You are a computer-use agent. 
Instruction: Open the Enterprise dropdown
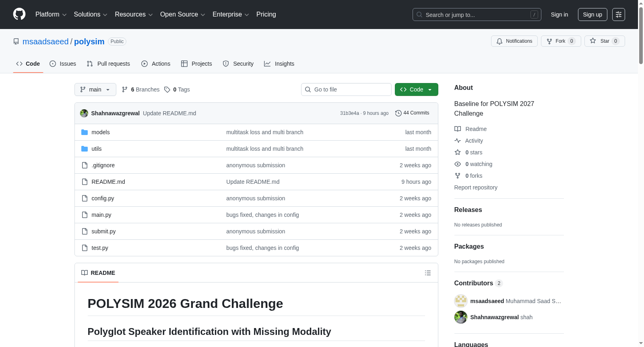pos(231,15)
